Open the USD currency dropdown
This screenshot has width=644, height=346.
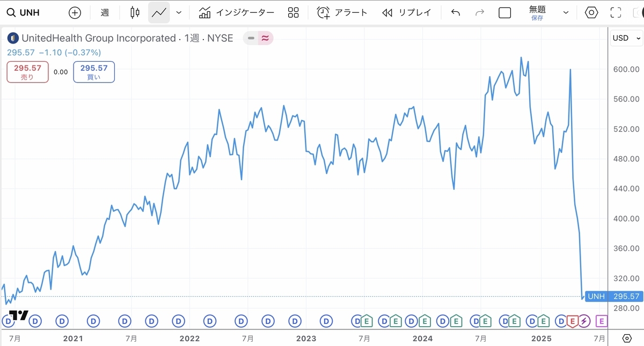click(627, 38)
